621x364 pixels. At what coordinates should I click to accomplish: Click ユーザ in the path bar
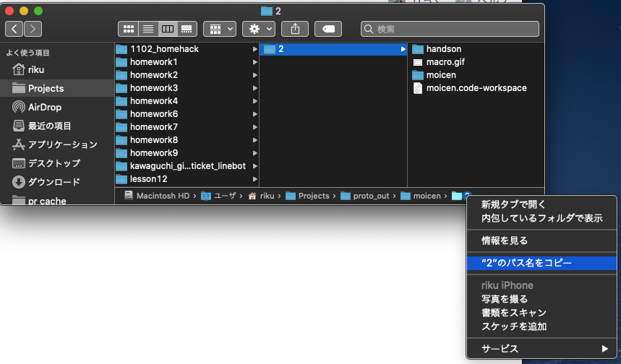coord(218,196)
